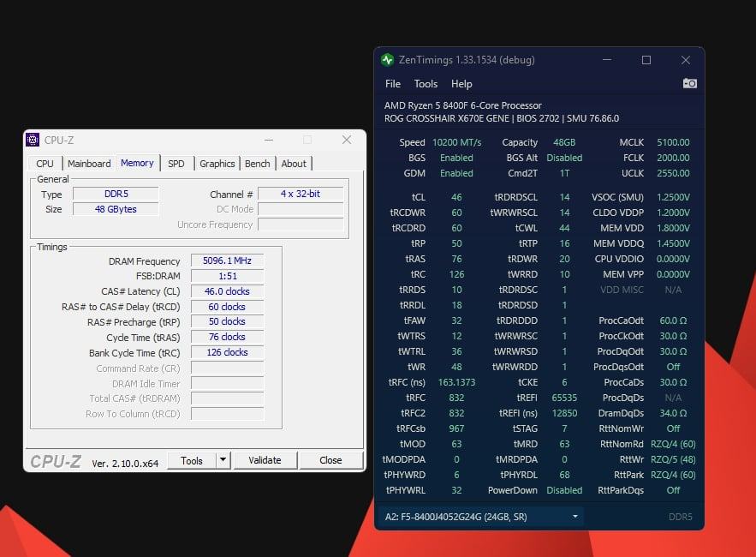Screen dimensions: 756x557
Task: Click the tREFI 65535 value
Action: click(x=564, y=398)
